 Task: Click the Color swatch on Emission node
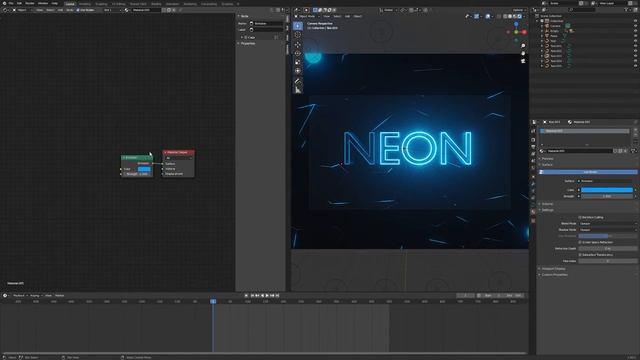[144, 169]
